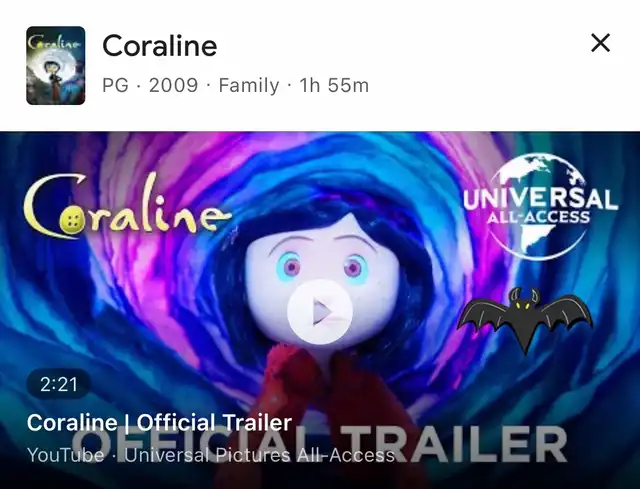Viewport: 640px width, 489px height.
Task: Click the yellow Coraline logo in trailer
Action: coord(127,206)
